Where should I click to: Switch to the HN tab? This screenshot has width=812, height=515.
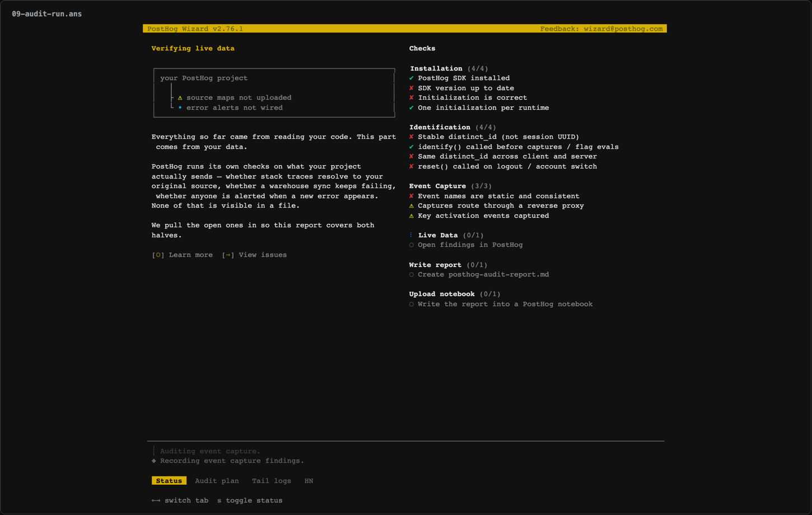pos(309,481)
